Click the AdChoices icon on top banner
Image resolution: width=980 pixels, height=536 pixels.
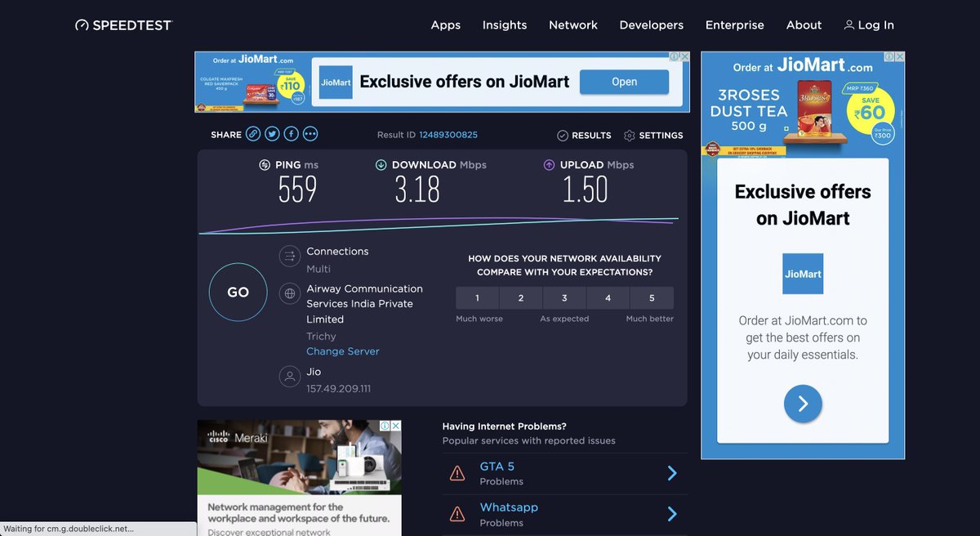click(x=675, y=57)
